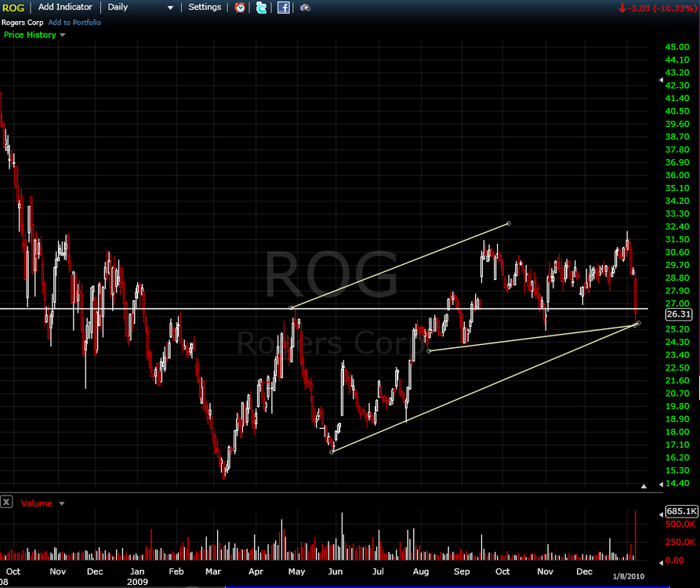Click the ROG ticker symbol
Image resolution: width=700 pixels, height=588 pixels.
pos(13,8)
